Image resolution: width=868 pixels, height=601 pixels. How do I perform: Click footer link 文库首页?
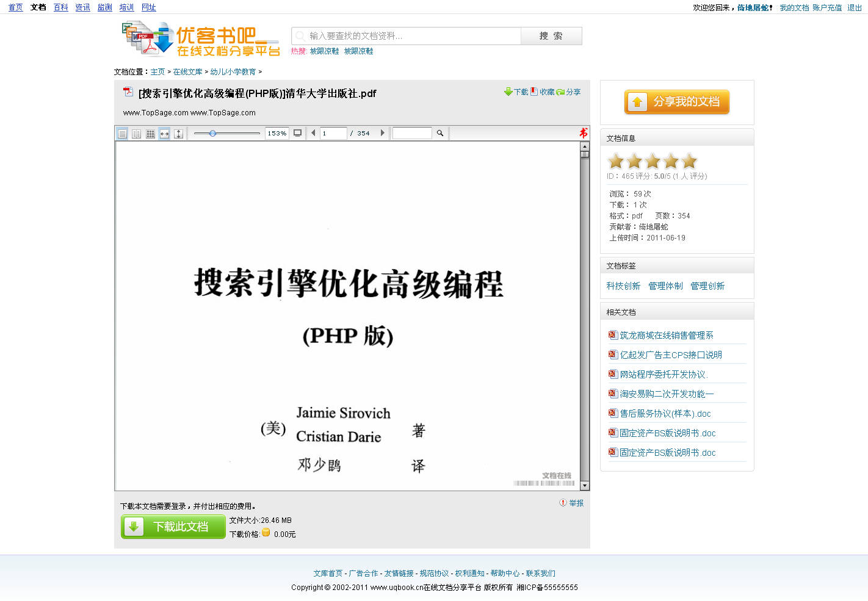[x=328, y=574]
